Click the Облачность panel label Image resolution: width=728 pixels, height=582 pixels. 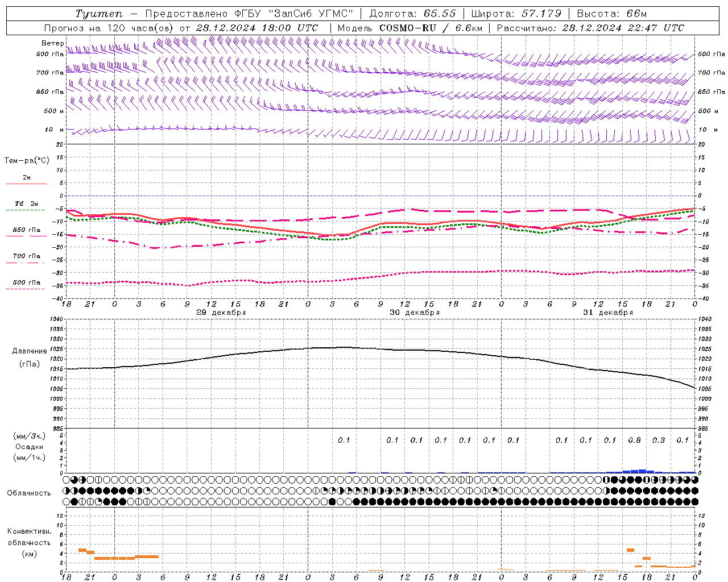[x=29, y=493]
